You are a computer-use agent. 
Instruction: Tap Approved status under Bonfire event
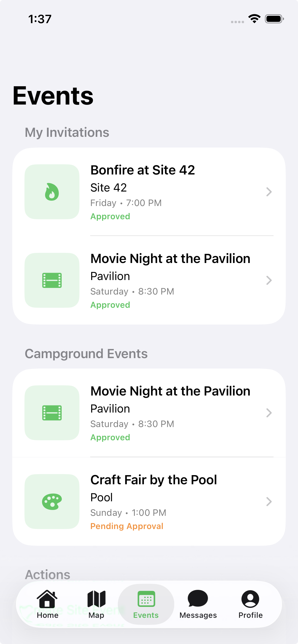[x=110, y=216]
